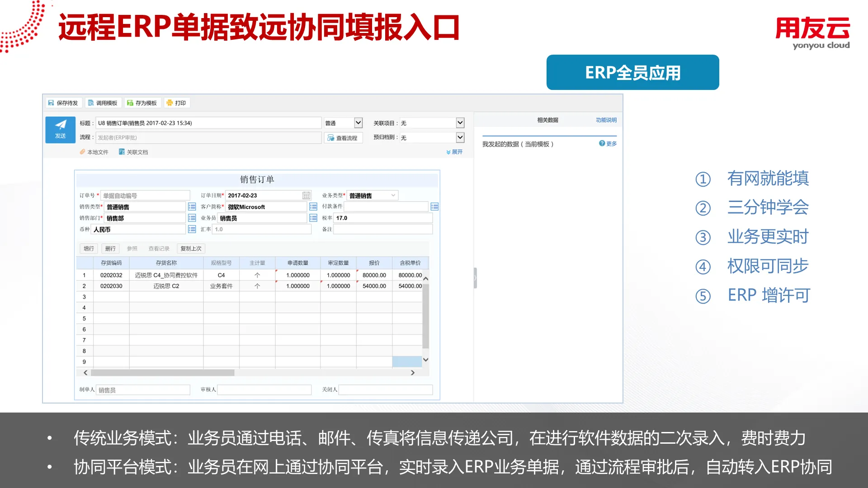Select the cell 0202030 in row 2
The width and height of the screenshot is (868, 488).
111,286
